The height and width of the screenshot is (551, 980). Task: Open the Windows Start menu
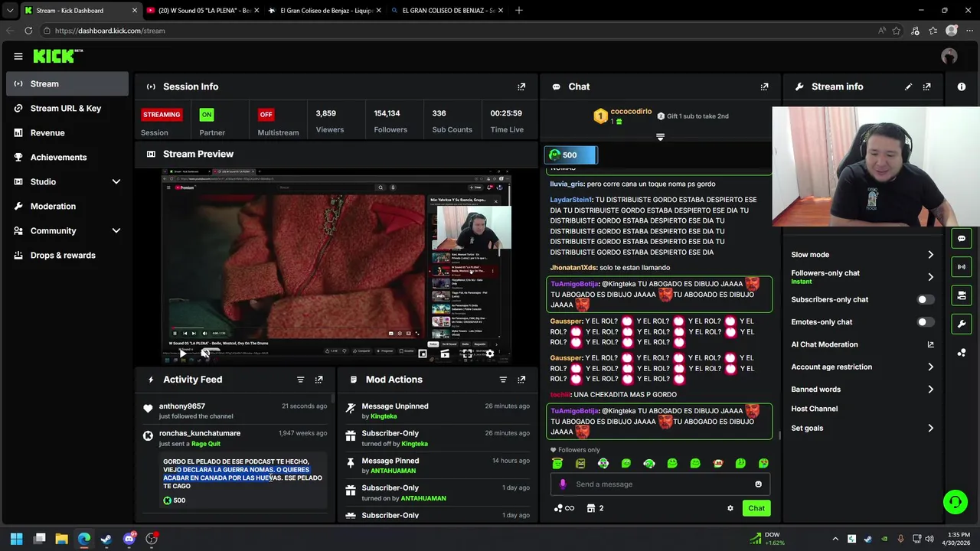(16, 539)
